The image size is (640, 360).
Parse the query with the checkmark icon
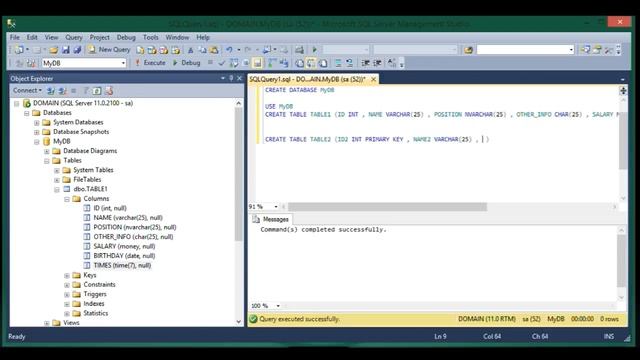222,63
